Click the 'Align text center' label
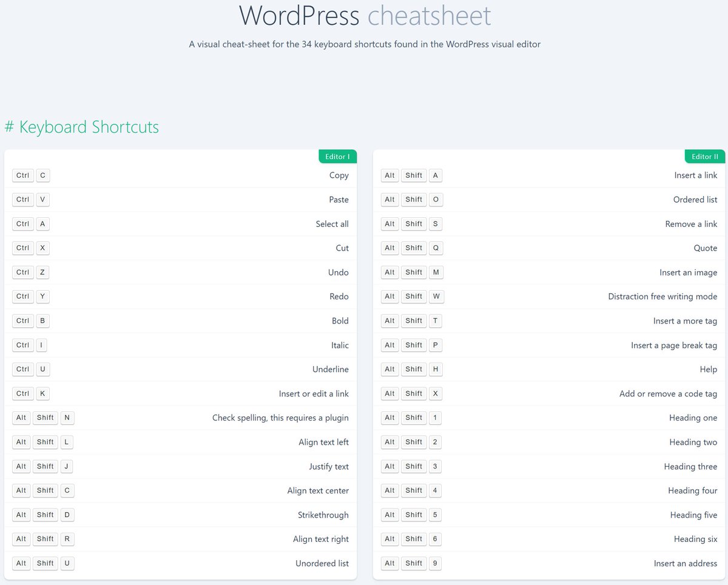728x585 pixels. pos(318,491)
